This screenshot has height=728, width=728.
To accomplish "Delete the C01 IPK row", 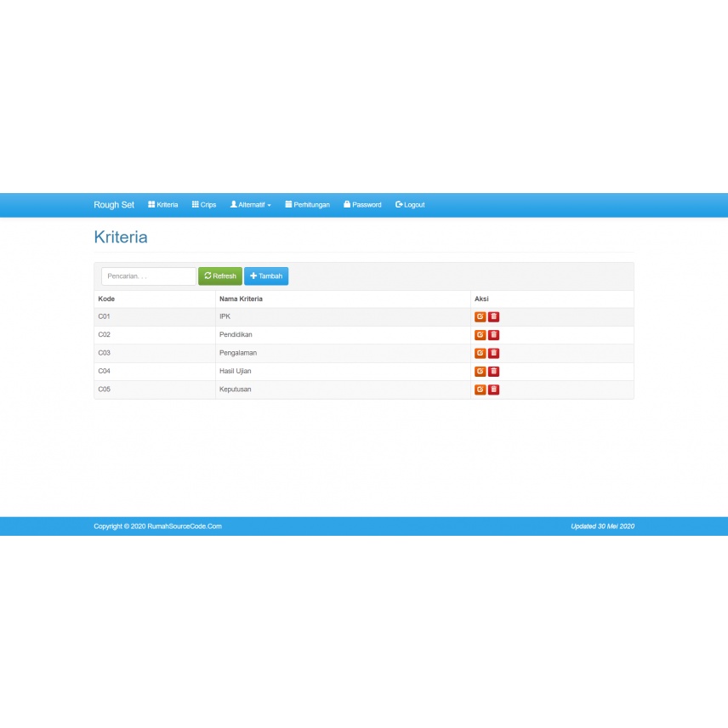I will pos(493,316).
